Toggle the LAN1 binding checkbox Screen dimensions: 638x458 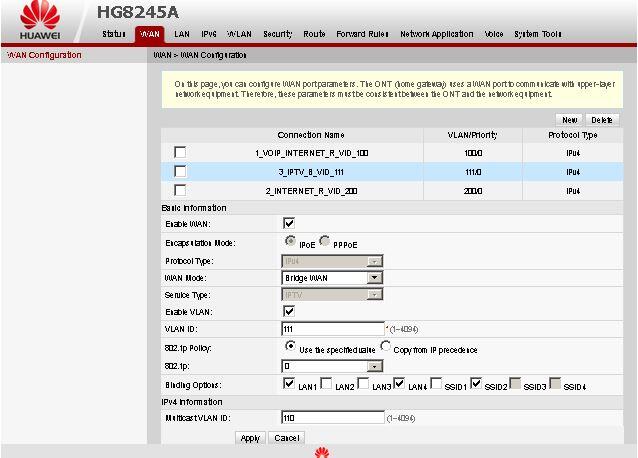pyautogui.click(x=288, y=383)
